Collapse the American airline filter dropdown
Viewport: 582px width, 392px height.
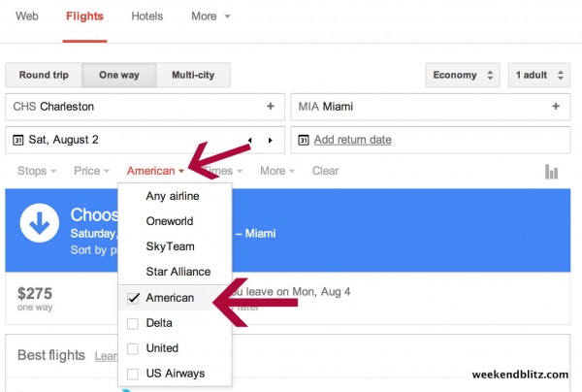[155, 171]
